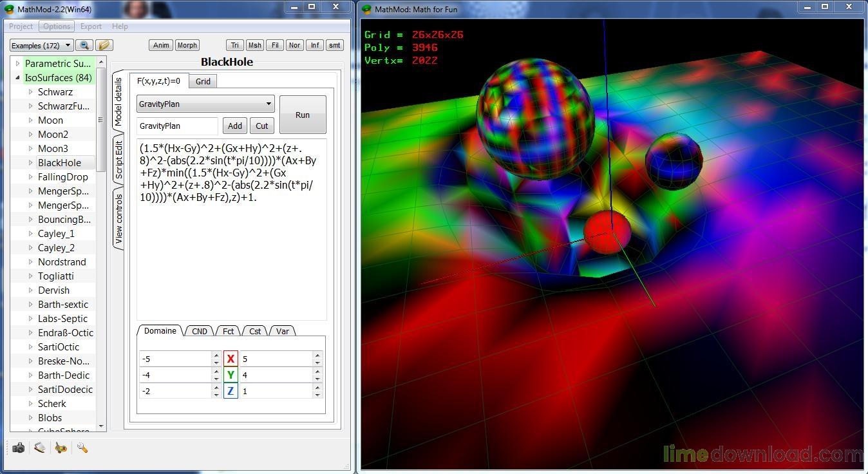Open the folder icon to load file
The image size is (868, 474).
tap(104, 45)
